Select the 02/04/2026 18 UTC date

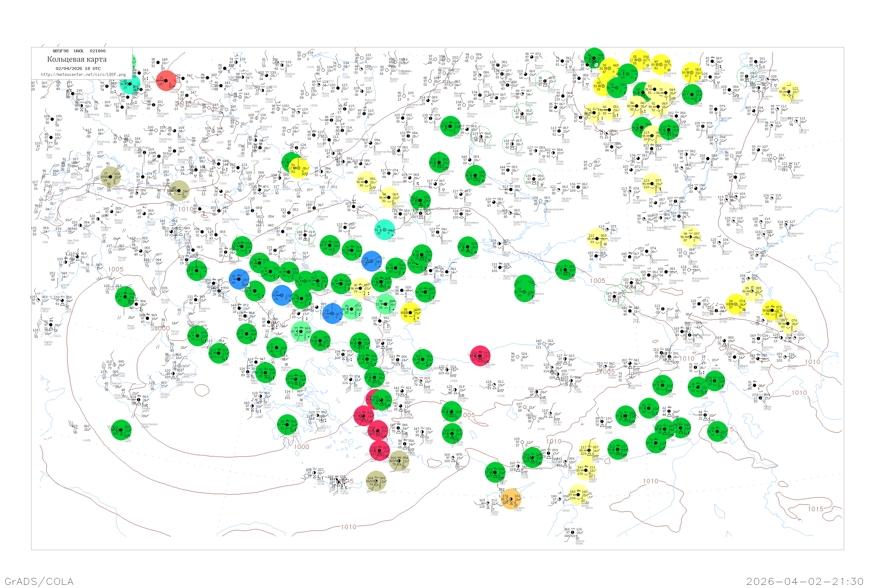[78, 69]
